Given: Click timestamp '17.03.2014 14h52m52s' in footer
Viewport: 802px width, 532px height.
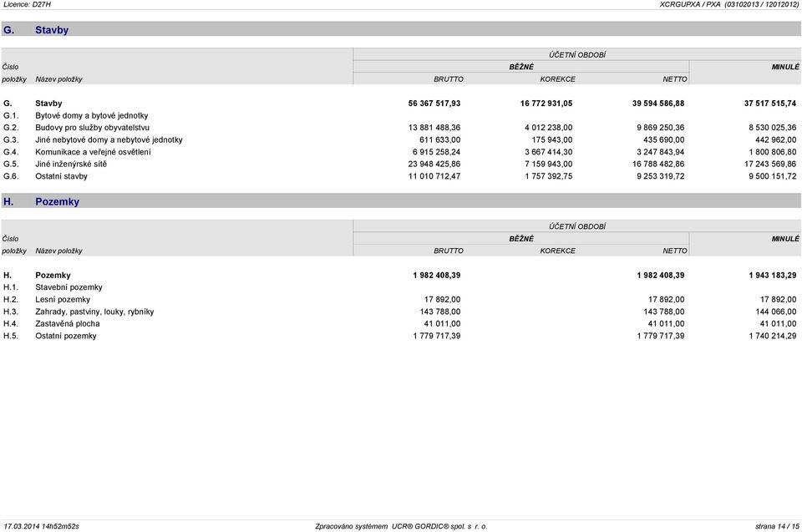Looking at the screenshot, I should [42, 526].
